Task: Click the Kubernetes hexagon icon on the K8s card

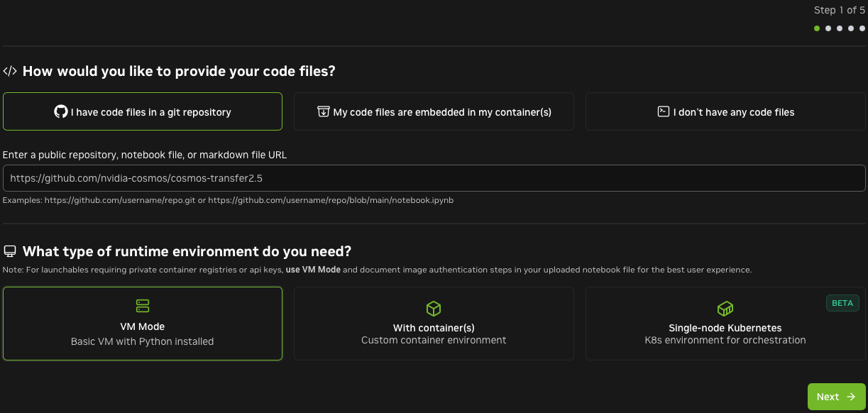Action: [725, 309]
